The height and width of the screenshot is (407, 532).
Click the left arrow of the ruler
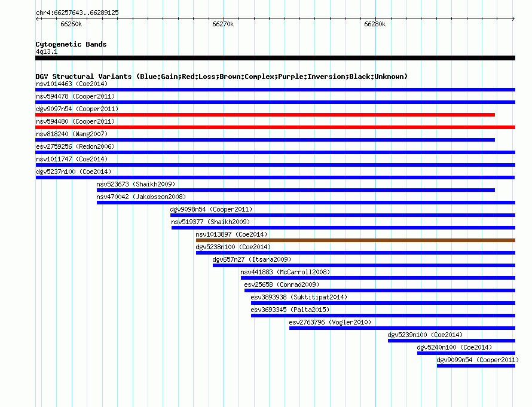coord(37,19)
